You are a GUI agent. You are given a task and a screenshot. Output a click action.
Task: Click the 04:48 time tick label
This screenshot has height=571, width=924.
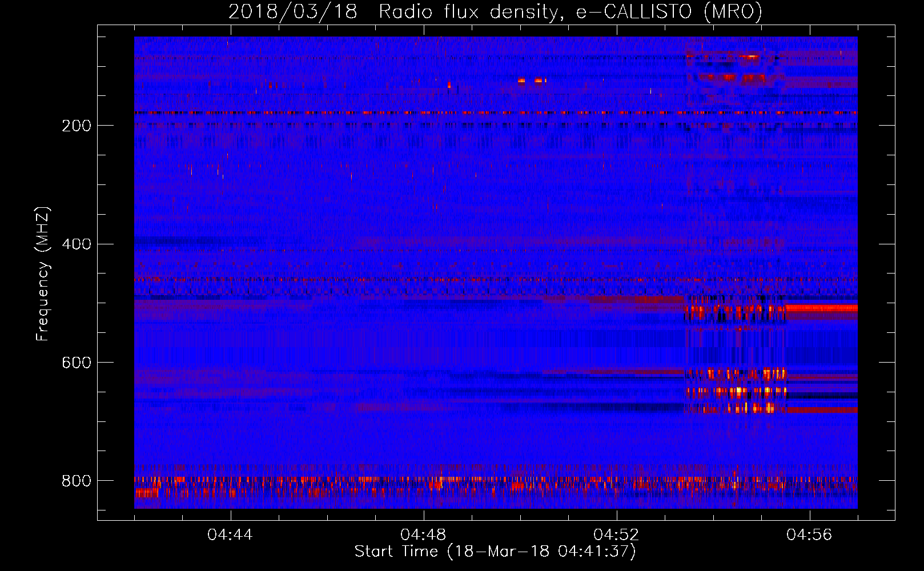coord(423,535)
